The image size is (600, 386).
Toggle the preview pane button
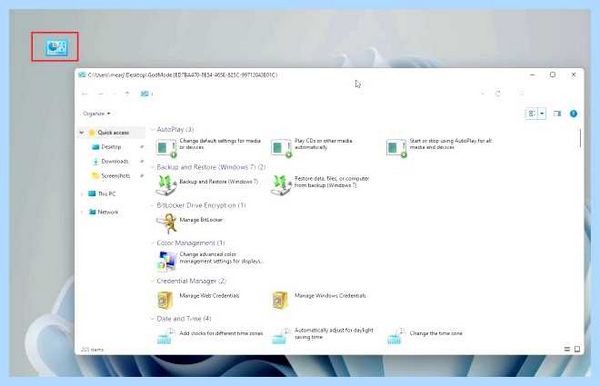(557, 114)
